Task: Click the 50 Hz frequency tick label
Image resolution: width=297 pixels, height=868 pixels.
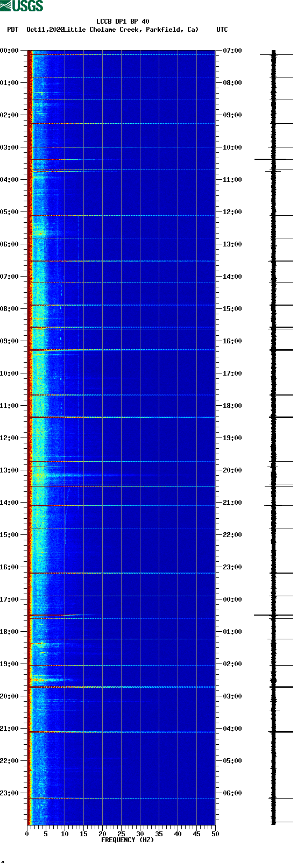Action: point(215,834)
